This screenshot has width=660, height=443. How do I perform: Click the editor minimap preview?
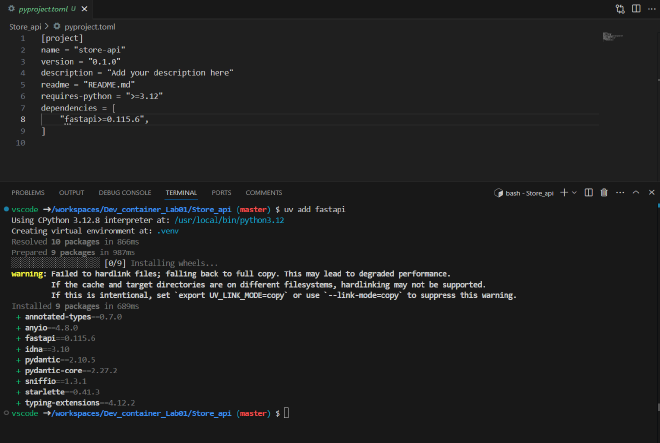pos(612,37)
